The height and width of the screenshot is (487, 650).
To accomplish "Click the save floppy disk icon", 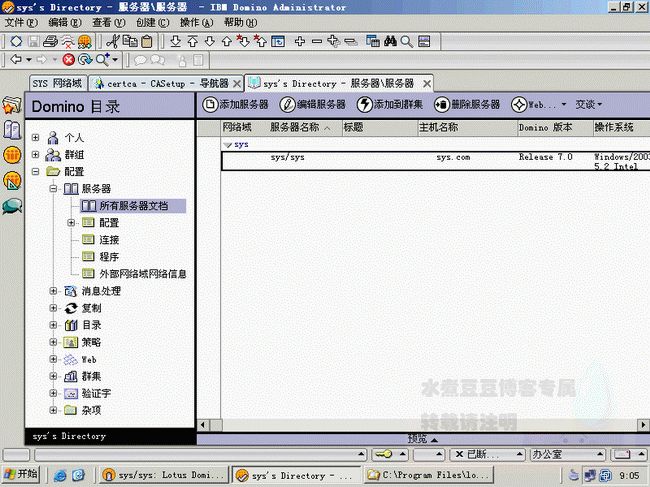I will (34, 41).
